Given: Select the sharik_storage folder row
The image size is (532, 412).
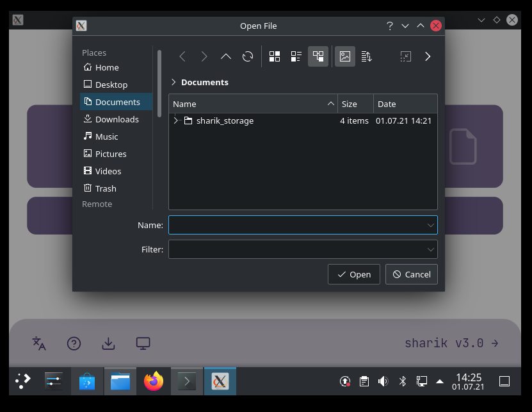Looking at the screenshot, I should tap(303, 120).
